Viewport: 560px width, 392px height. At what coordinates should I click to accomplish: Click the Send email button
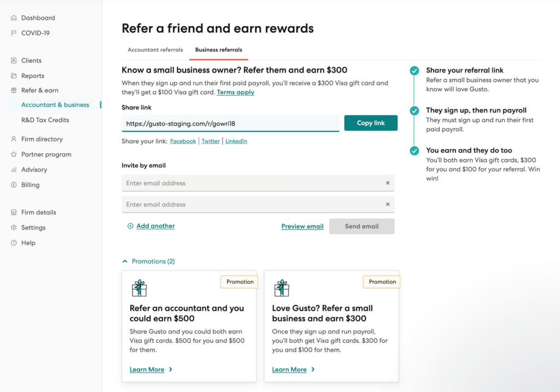pos(361,226)
